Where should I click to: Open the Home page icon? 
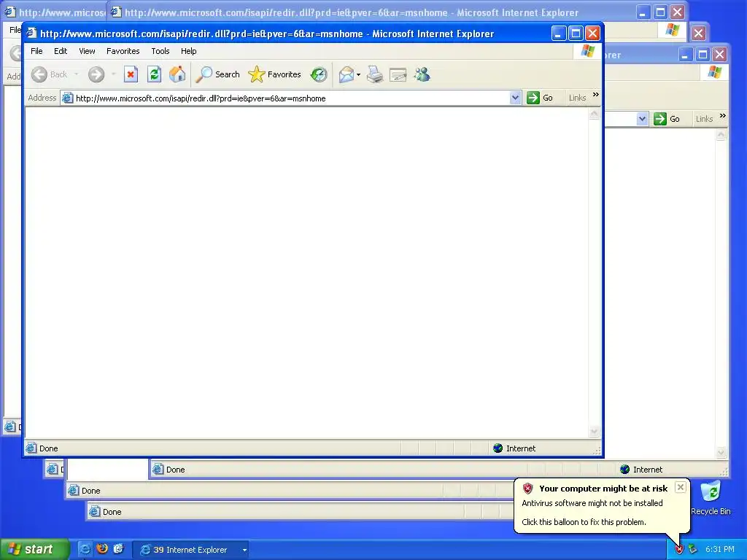coord(177,74)
